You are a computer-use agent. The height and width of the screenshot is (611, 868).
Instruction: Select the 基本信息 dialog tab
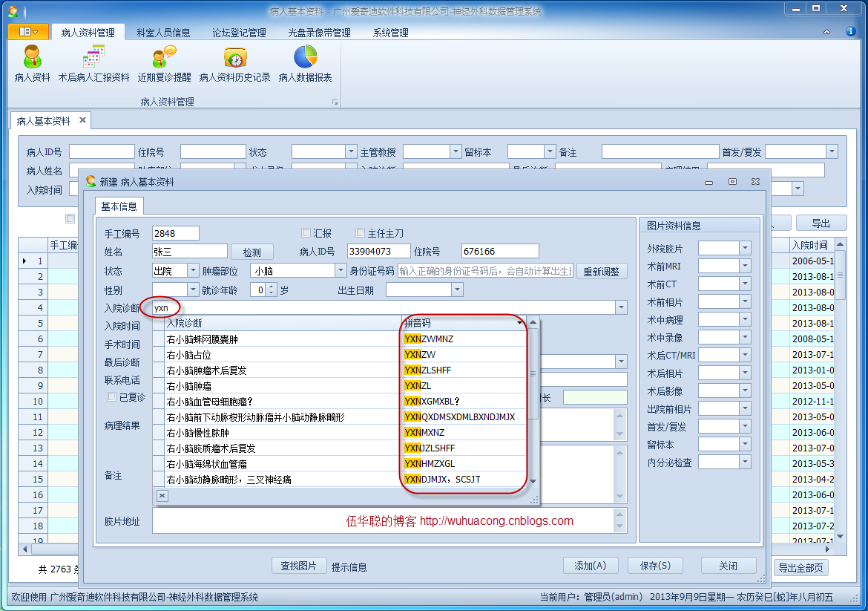[x=119, y=206]
